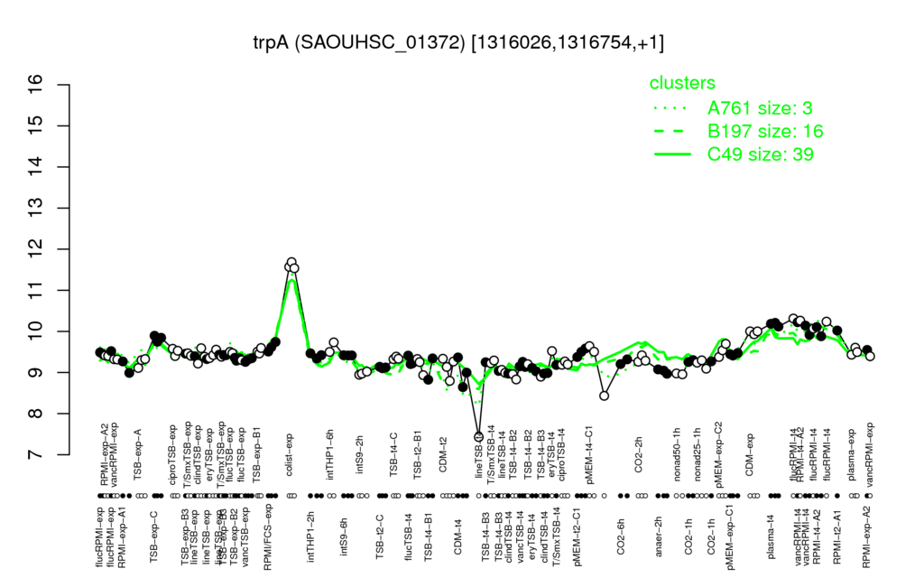Click the 'TSB-t2-B1' condition label
This screenshot has width=924, height=578.
click(418, 456)
